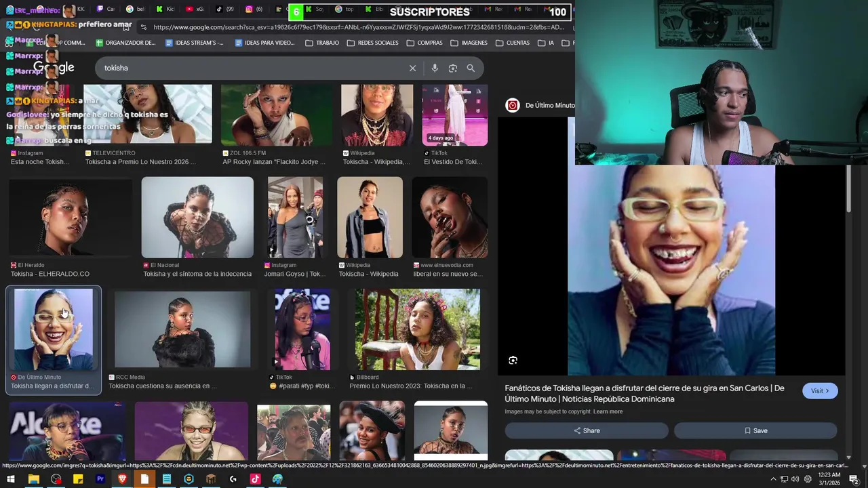Open the 'Tokischa - Wikipedia' crop-top image result
This screenshot has width=868, height=488.
click(370, 218)
